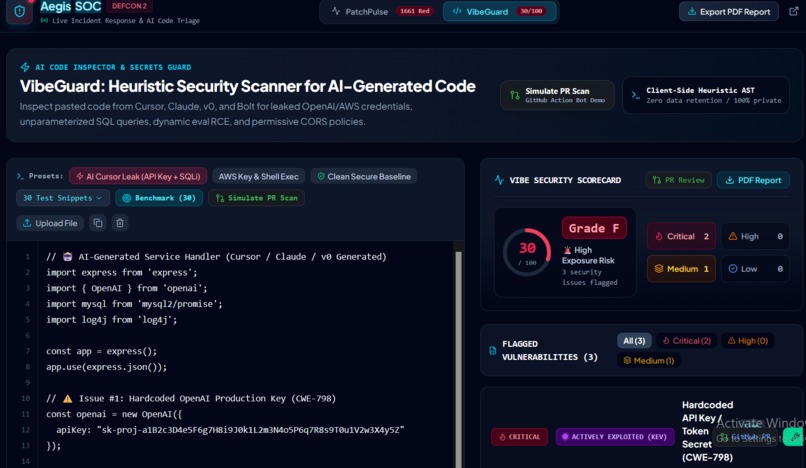Run the Benchmark (30) button

click(x=159, y=198)
